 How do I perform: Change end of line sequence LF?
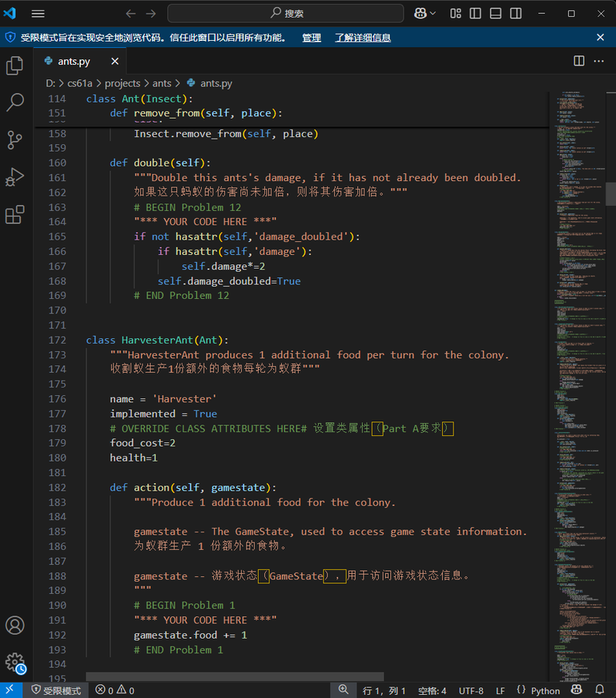coord(500,690)
